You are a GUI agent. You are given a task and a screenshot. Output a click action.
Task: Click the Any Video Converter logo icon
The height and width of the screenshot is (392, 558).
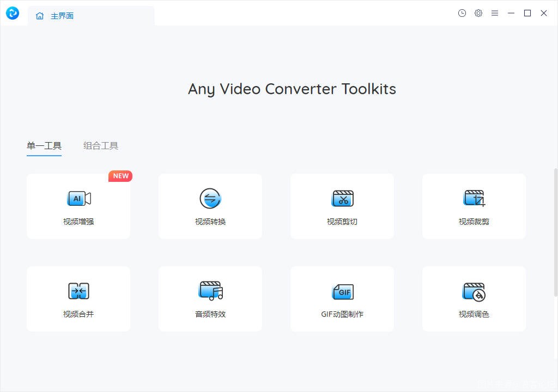point(13,13)
